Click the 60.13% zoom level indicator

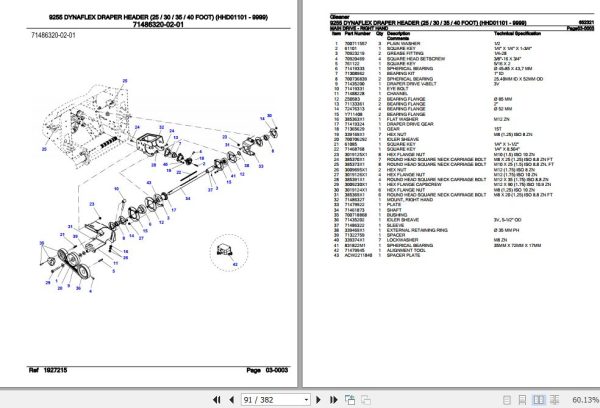click(585, 400)
